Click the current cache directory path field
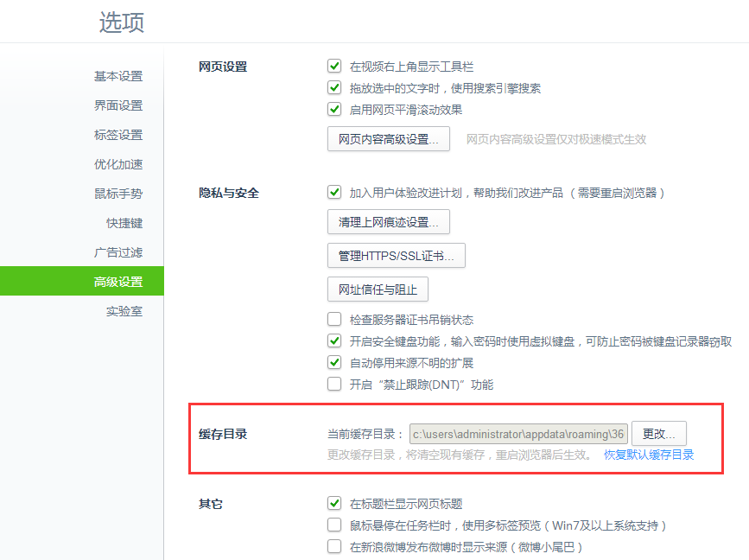This screenshot has width=749, height=560. click(517, 434)
